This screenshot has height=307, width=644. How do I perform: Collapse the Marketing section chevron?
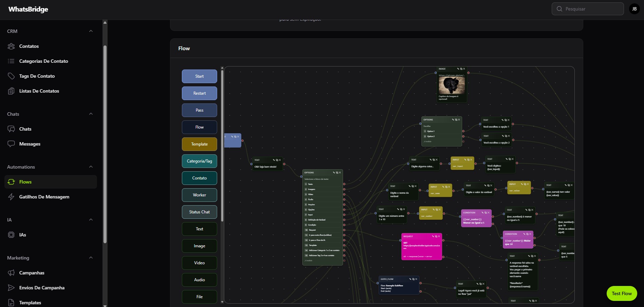point(91,258)
